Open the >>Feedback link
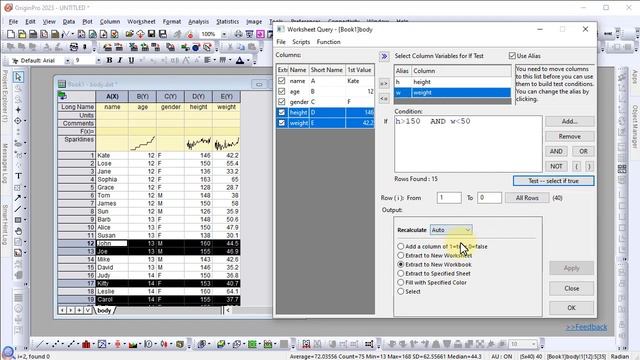Image resolution: width=640 pixels, height=360 pixels. [x=586, y=327]
